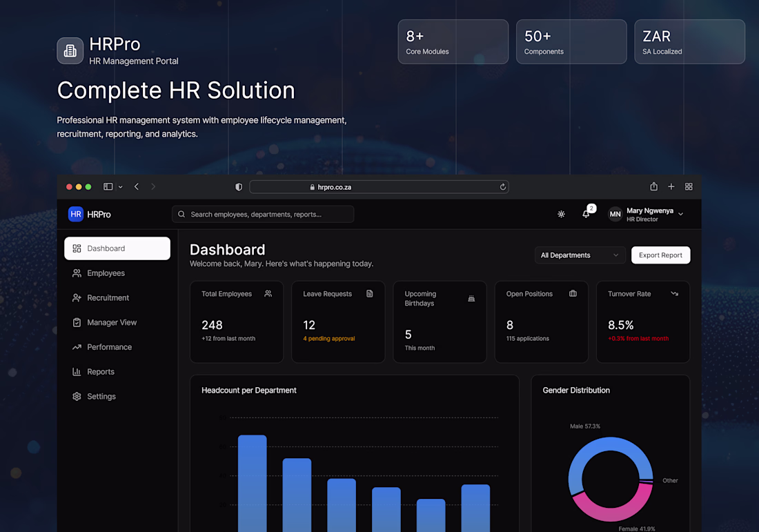Click the Export Report button

(661, 255)
